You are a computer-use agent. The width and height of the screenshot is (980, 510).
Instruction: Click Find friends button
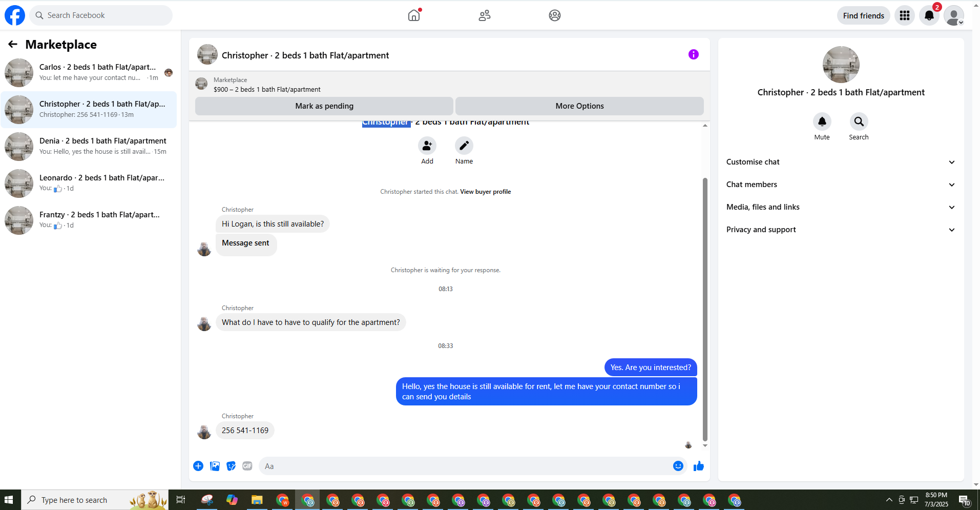tap(863, 15)
